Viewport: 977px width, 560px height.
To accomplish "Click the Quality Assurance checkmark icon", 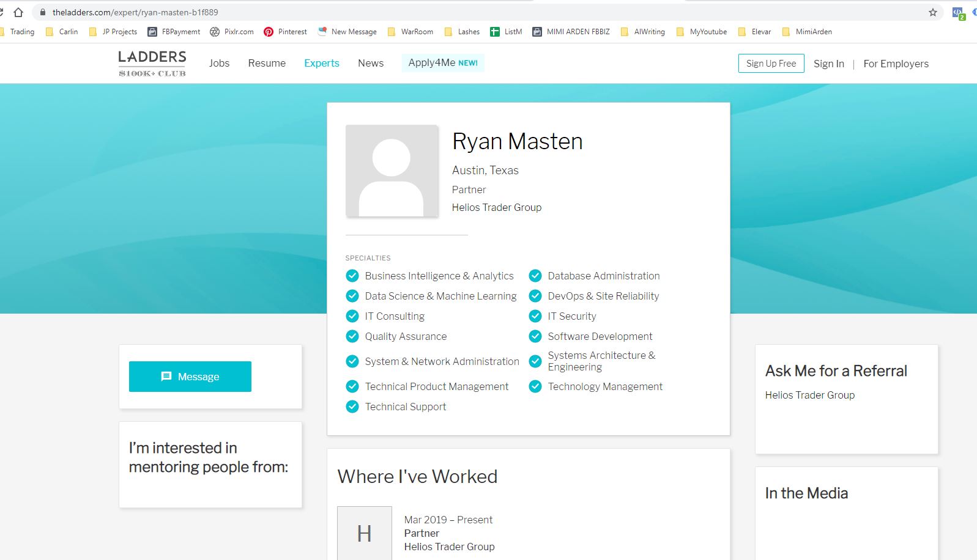I will click(352, 336).
